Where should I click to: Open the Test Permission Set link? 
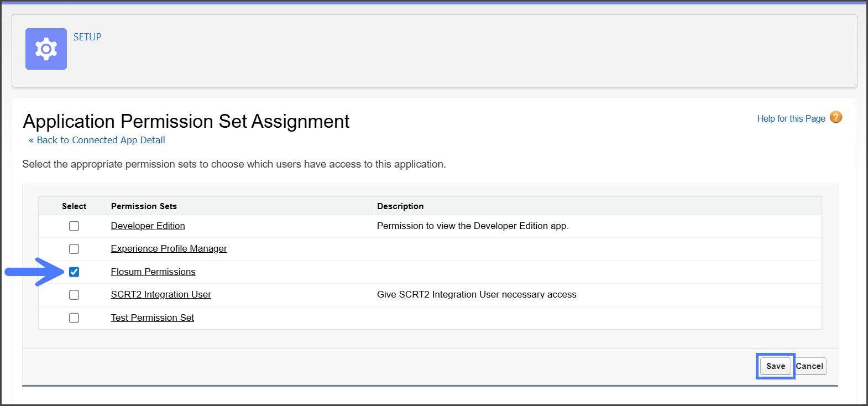tap(153, 317)
